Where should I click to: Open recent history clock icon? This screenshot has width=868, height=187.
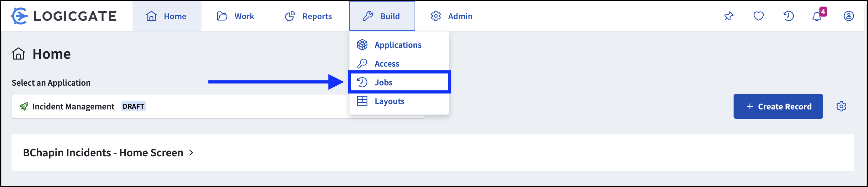788,16
